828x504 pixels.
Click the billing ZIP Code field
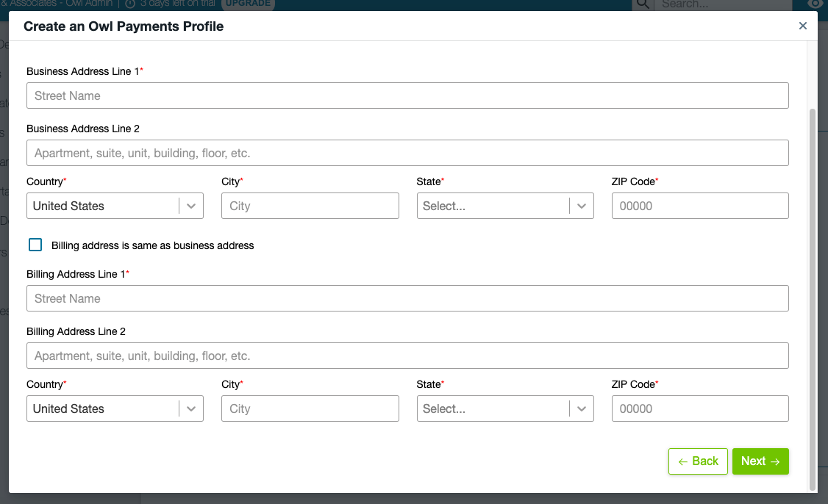pyautogui.click(x=700, y=408)
